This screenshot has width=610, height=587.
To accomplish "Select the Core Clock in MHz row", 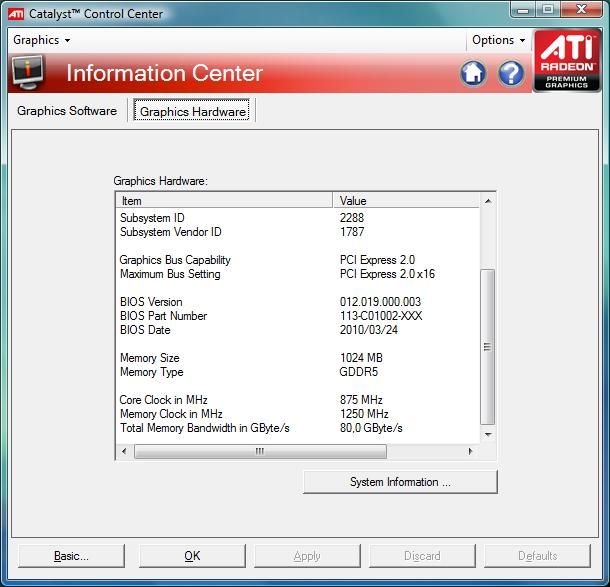I will coord(298,400).
